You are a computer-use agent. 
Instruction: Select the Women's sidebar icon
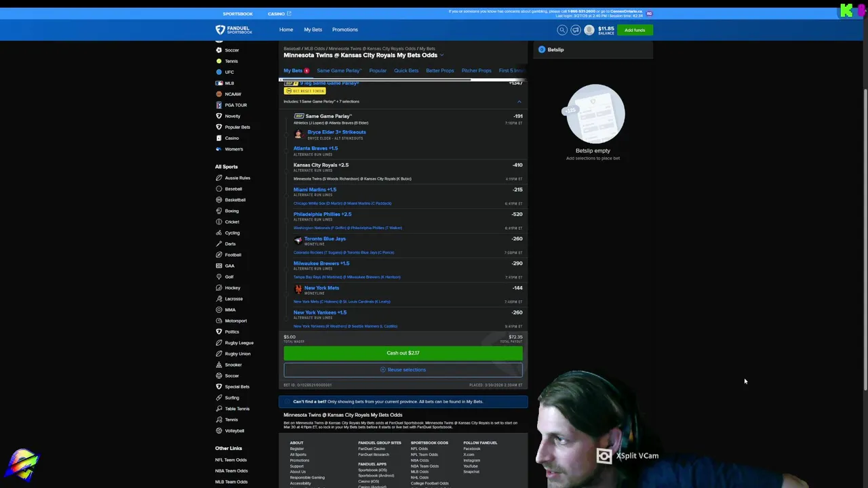[x=218, y=149]
